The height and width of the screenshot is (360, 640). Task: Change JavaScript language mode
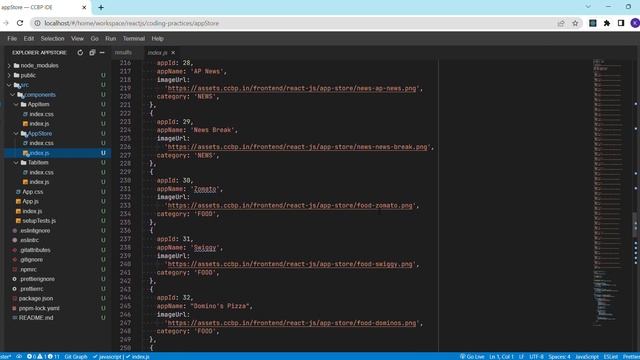pyautogui.click(x=587, y=357)
